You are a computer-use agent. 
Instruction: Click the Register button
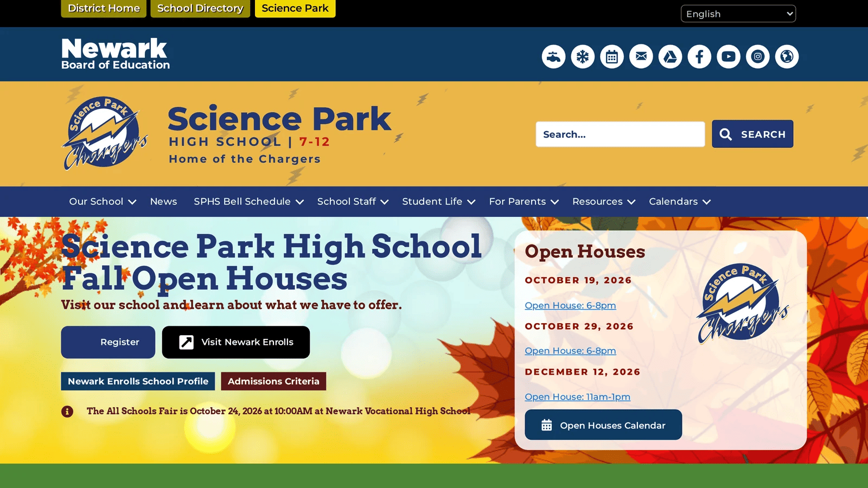pyautogui.click(x=108, y=342)
